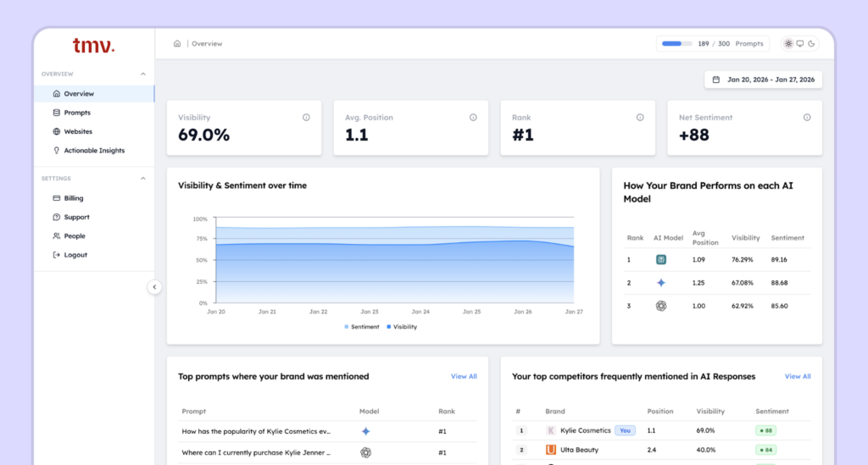
Task: Click View All for top competitors
Action: tap(798, 376)
